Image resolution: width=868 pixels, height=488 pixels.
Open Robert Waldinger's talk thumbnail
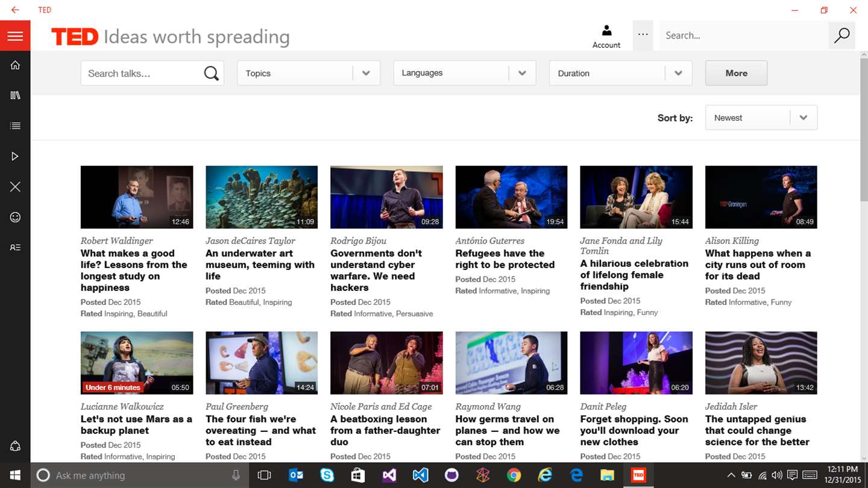pos(137,197)
